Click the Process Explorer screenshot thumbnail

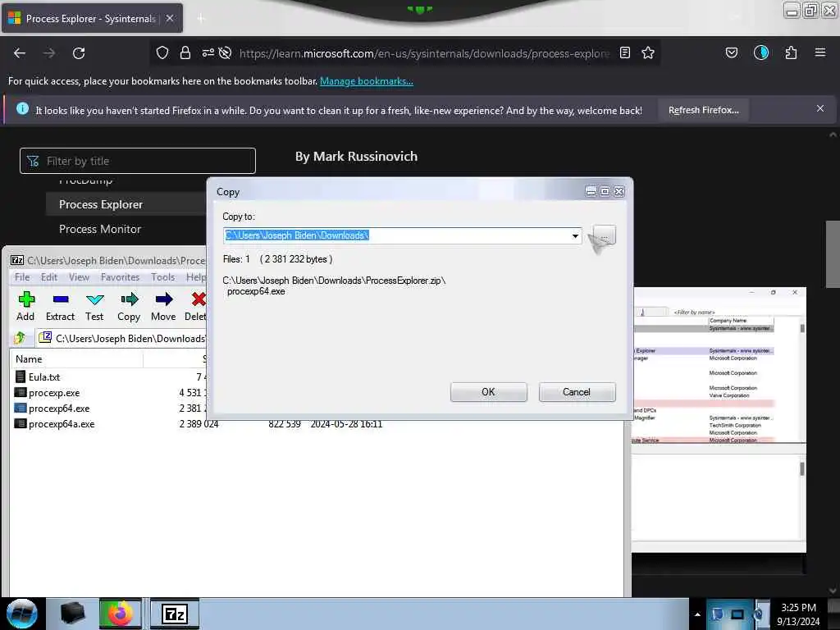pos(719,419)
